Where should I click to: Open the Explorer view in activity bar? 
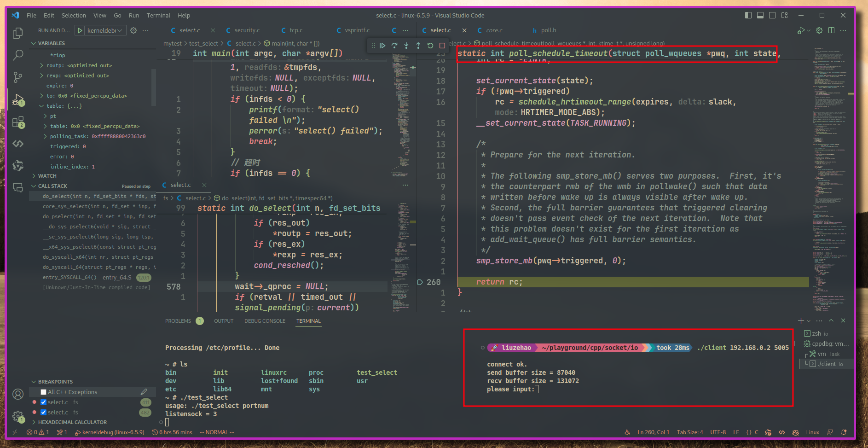pyautogui.click(x=18, y=33)
